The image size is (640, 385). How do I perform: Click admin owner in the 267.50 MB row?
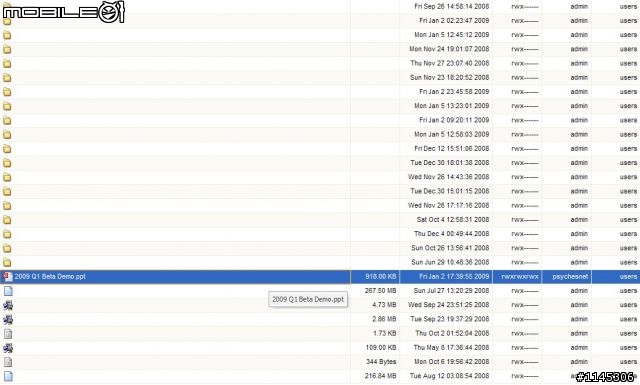[x=579, y=291]
